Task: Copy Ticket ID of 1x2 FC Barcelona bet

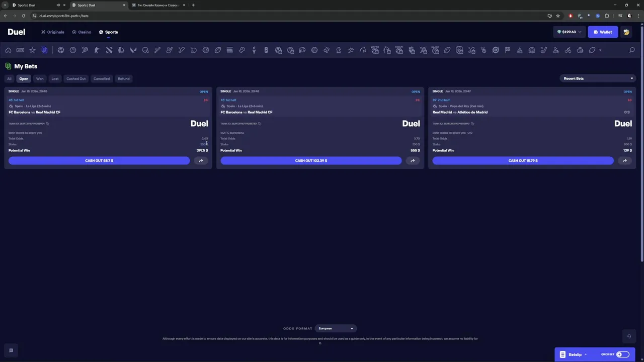Action: point(260,124)
